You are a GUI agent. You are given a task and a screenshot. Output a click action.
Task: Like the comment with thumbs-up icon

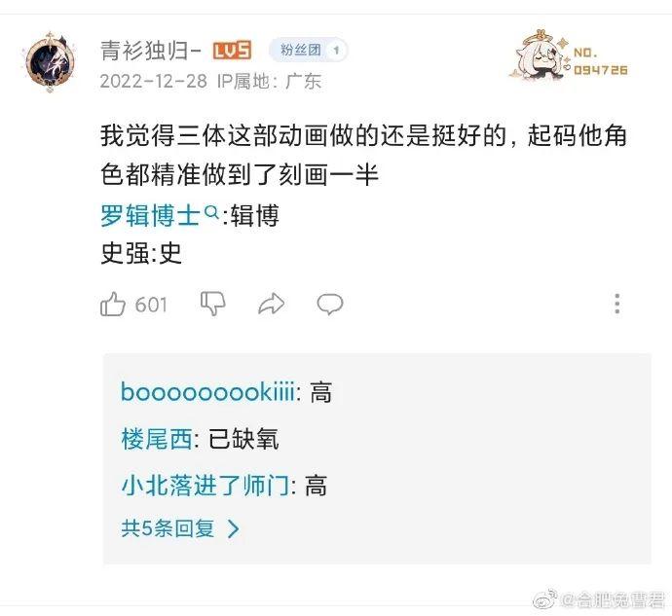click(x=113, y=305)
